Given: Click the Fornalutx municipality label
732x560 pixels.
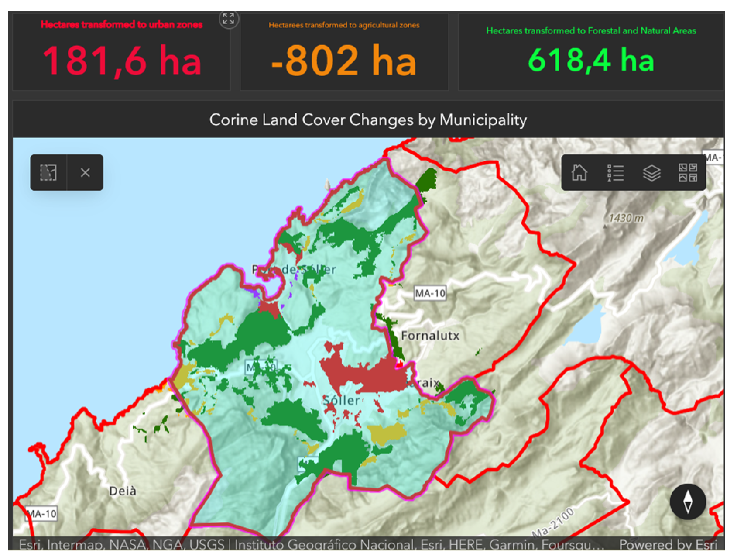Looking at the screenshot, I should click(430, 335).
